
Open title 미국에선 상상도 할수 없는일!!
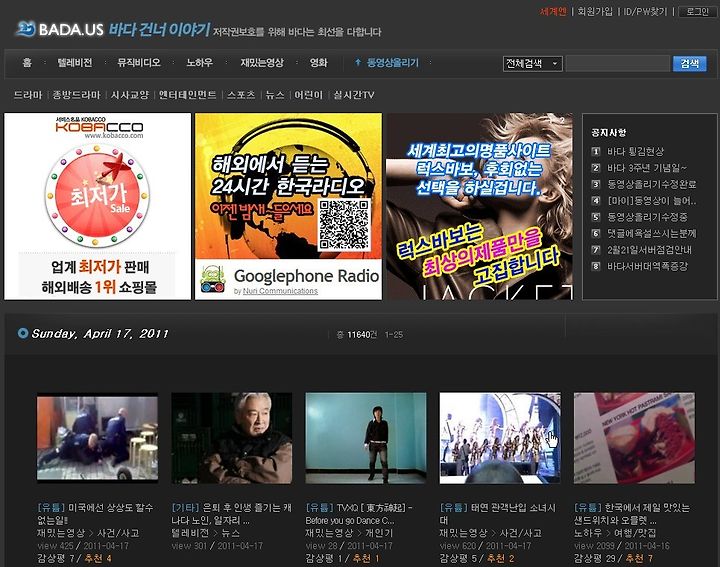(95, 514)
